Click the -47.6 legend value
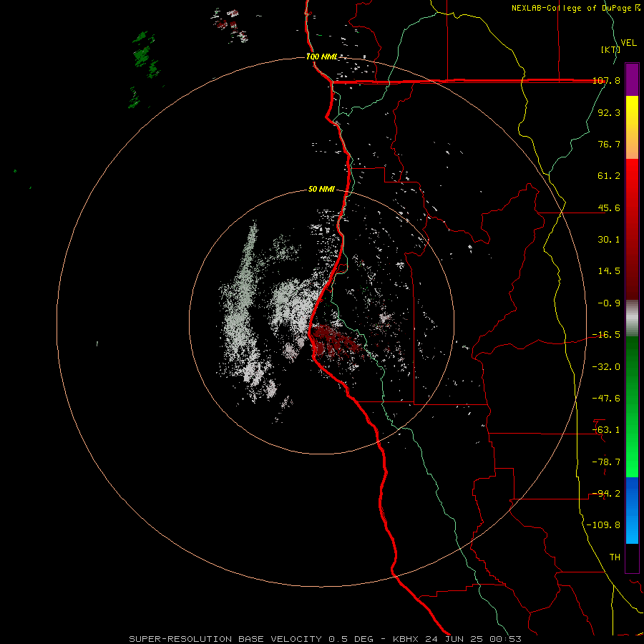This screenshot has height=644, width=644. click(607, 399)
